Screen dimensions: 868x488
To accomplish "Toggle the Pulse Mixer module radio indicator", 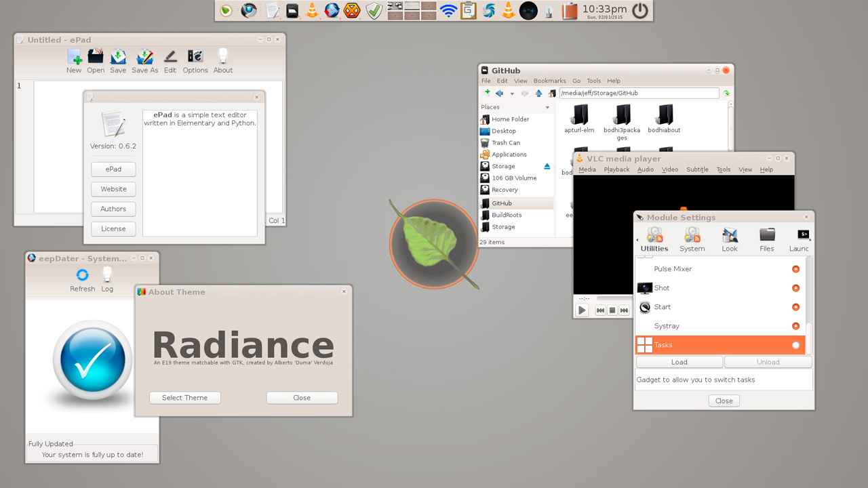I will (x=795, y=269).
